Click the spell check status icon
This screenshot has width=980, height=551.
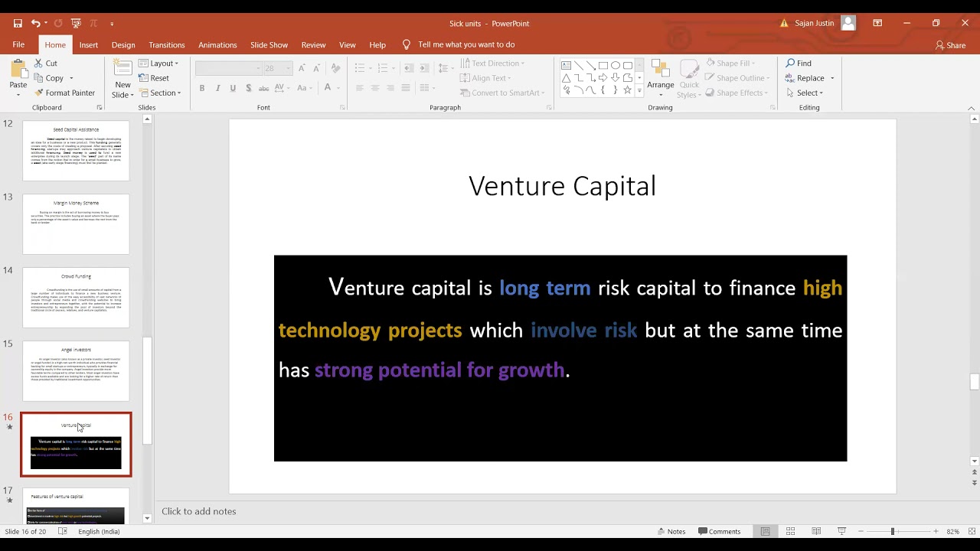click(x=63, y=531)
